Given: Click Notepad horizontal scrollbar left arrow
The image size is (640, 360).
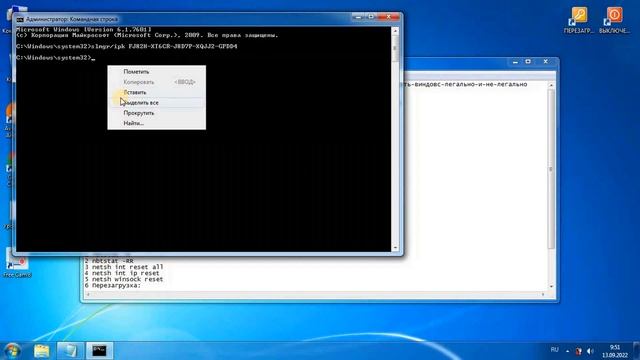Looking at the screenshot, I should click(87, 294).
